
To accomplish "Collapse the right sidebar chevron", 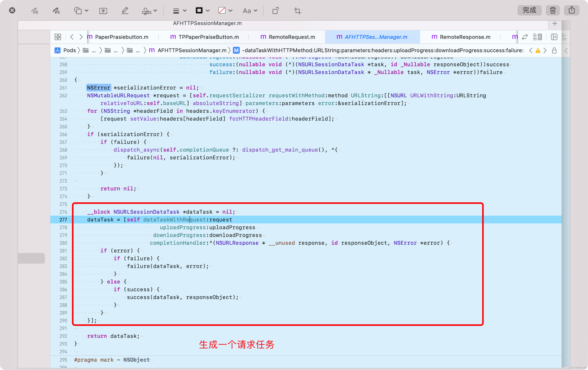I will coord(566,51).
